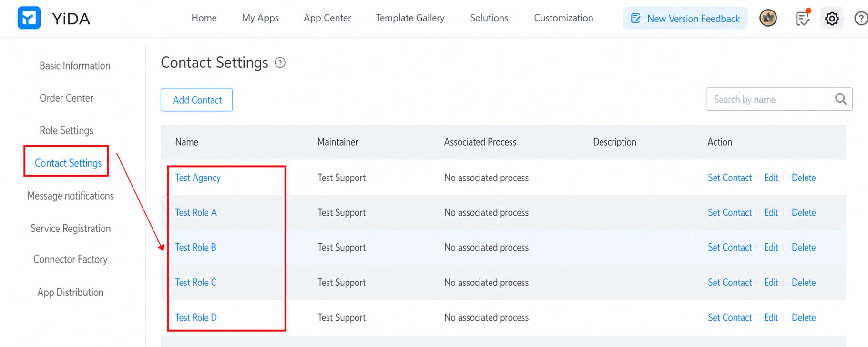
Task: Select Connector Factory in sidebar
Action: pyautogui.click(x=71, y=259)
